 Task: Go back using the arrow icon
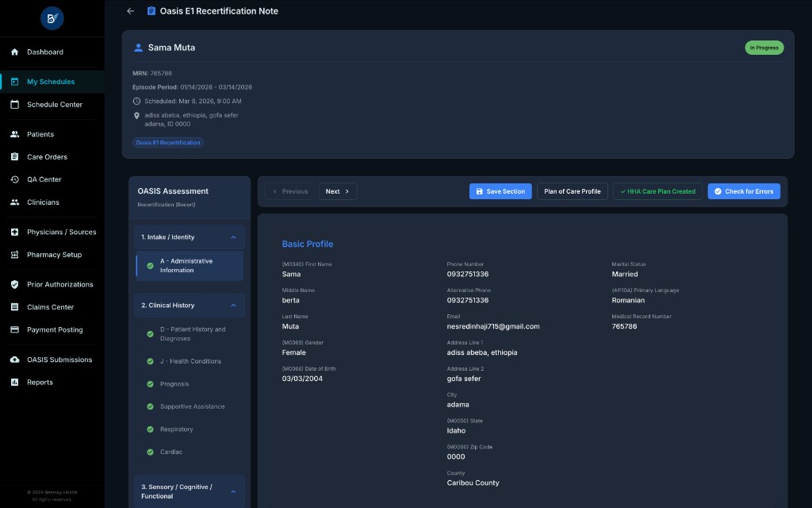click(131, 11)
